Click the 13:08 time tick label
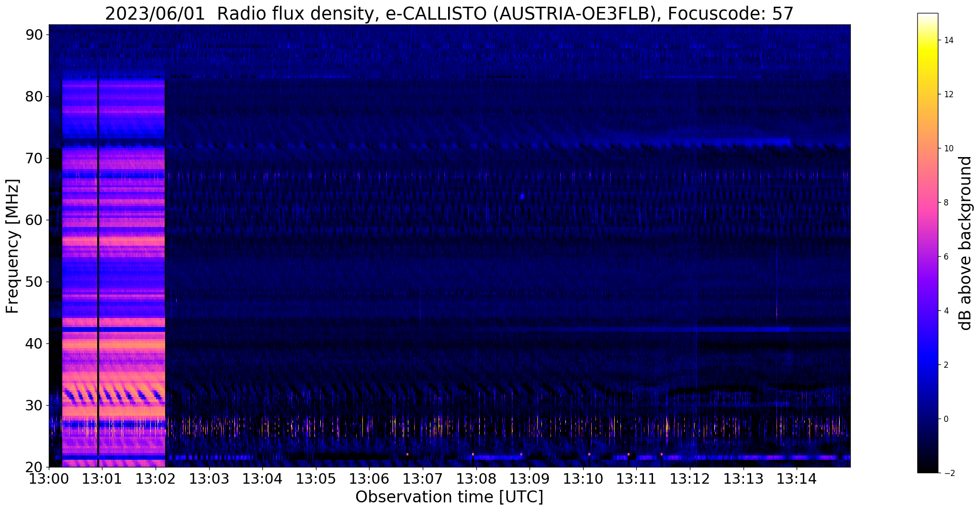Screen dimensions: 980x511 pyautogui.click(x=476, y=479)
